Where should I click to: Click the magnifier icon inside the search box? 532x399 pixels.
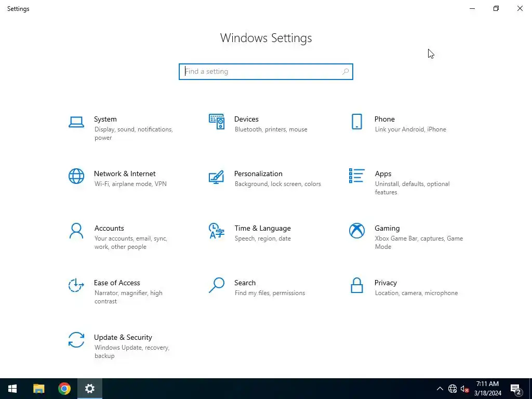point(345,72)
